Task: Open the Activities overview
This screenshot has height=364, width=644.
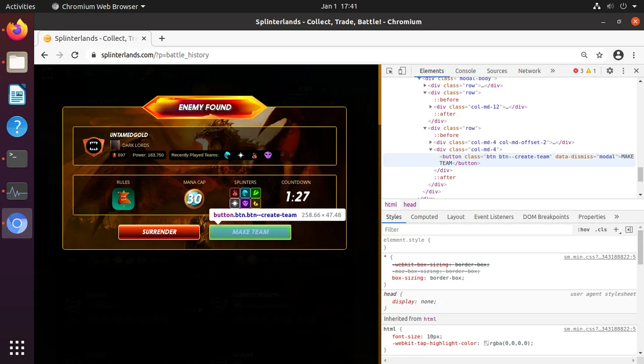Action: [20, 7]
